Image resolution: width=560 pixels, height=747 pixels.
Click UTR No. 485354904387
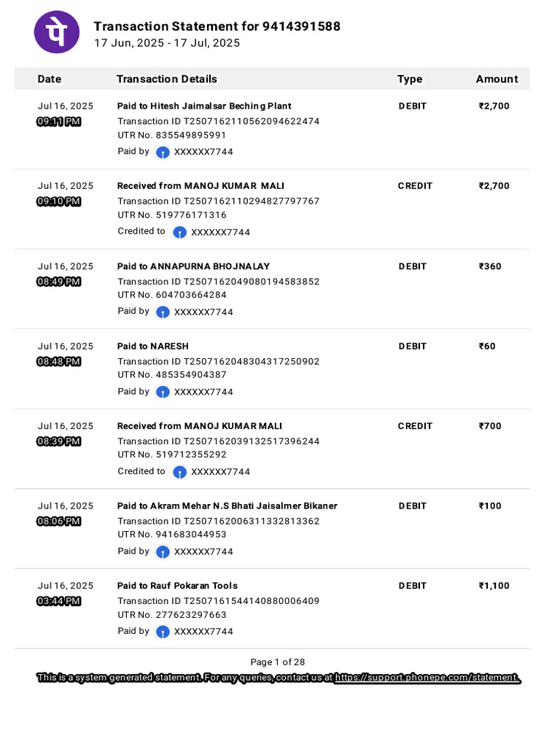click(x=172, y=375)
